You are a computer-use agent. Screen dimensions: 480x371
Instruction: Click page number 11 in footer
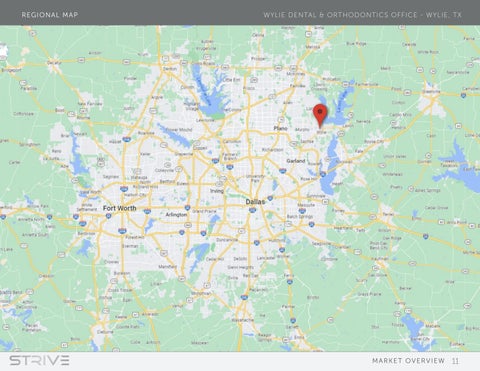(455, 361)
